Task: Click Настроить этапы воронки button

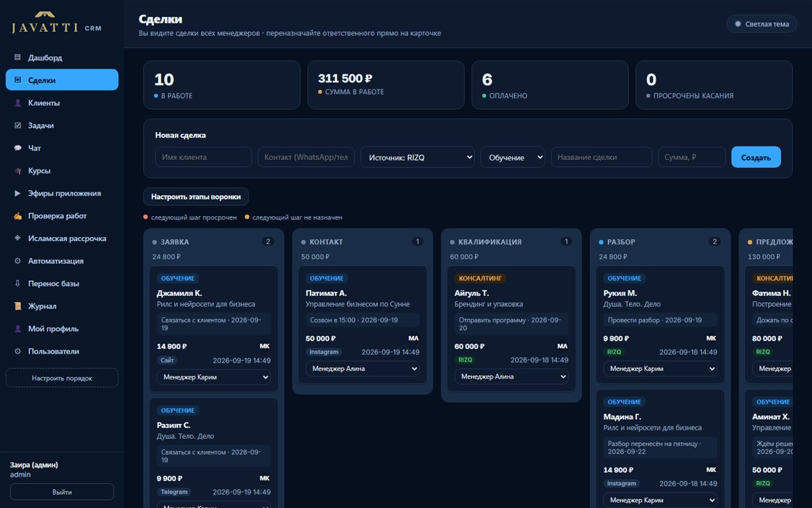Action: click(196, 196)
